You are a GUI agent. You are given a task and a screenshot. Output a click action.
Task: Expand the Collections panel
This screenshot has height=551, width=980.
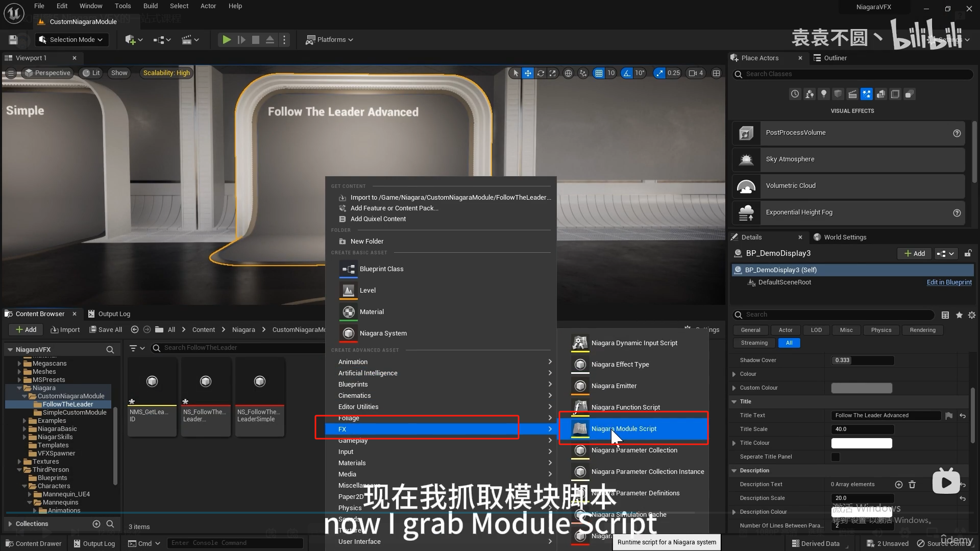(x=10, y=524)
